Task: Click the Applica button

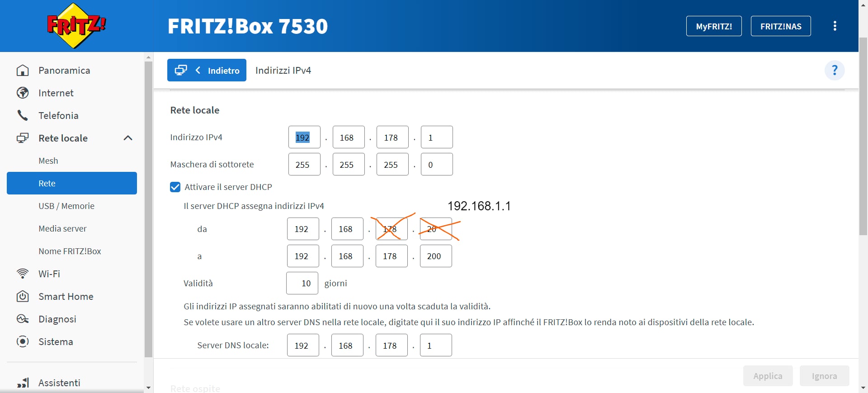Action: [768, 376]
